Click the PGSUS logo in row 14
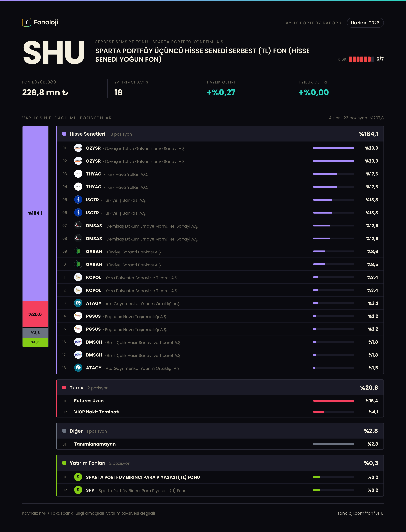The width and height of the screenshot is (406, 532). click(78, 316)
